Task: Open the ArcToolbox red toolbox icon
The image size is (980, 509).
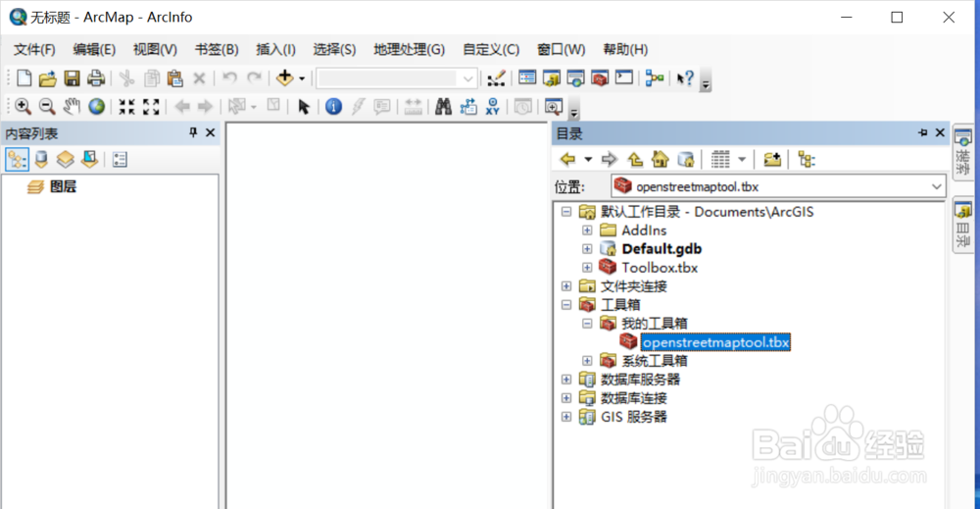Action: tap(600, 78)
